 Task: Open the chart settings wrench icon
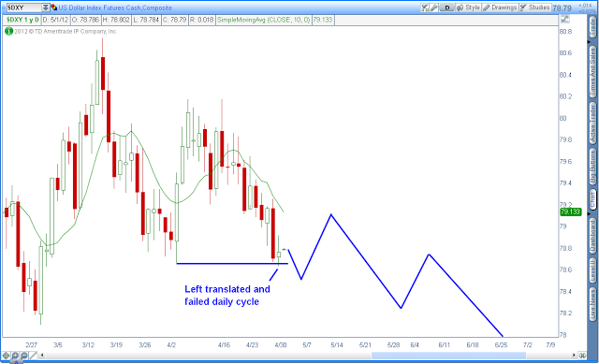point(434,7)
